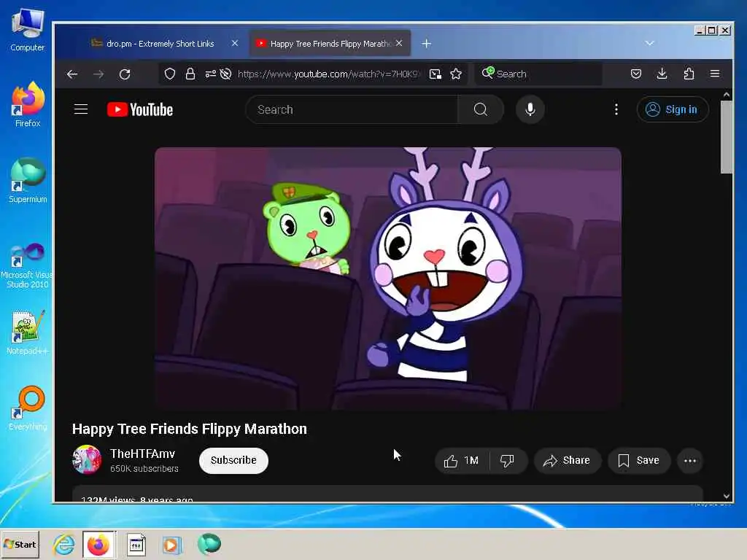Viewport: 747px width, 560px height.
Task: Open the Firefox downloads panel
Action: point(662,74)
